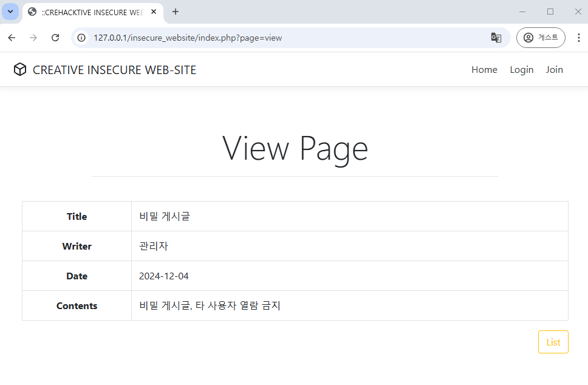Click the Date header cell
Screen dimensions: 588x385
coord(77,276)
